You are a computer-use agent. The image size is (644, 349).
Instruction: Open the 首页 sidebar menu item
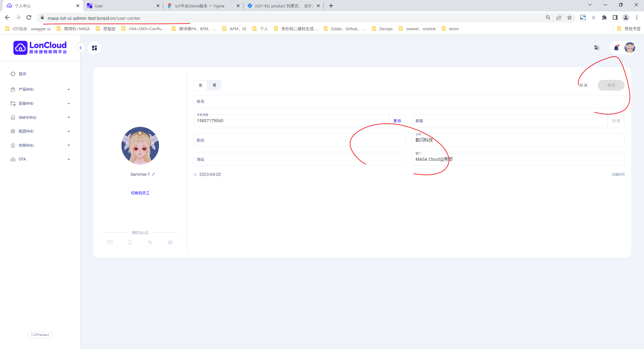click(x=23, y=74)
